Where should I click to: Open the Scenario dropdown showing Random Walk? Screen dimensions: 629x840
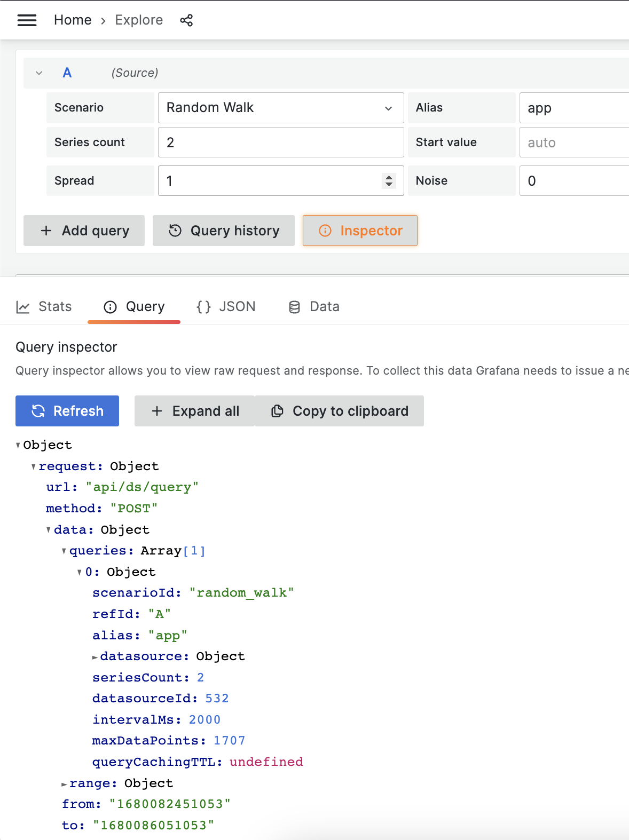(x=280, y=108)
